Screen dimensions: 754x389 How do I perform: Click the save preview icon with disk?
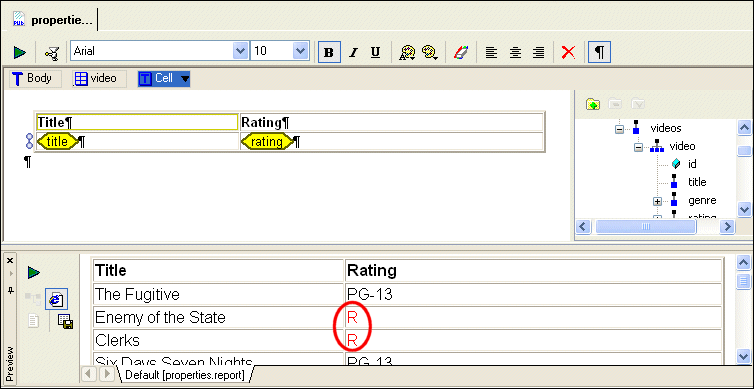(65, 321)
